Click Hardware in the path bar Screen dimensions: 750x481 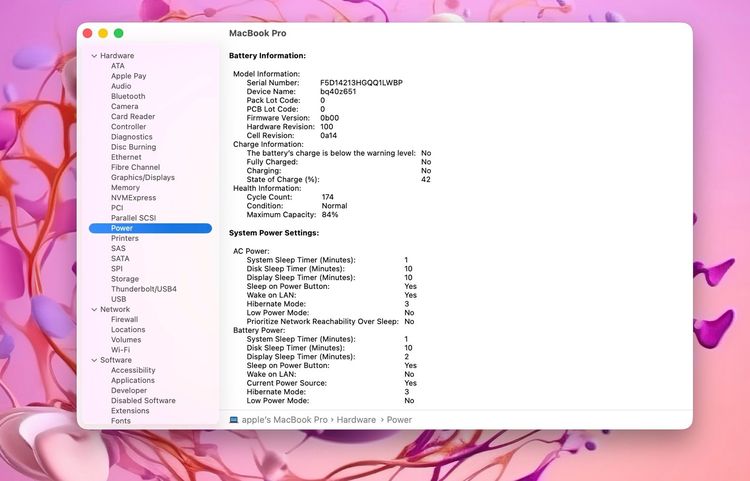click(356, 420)
